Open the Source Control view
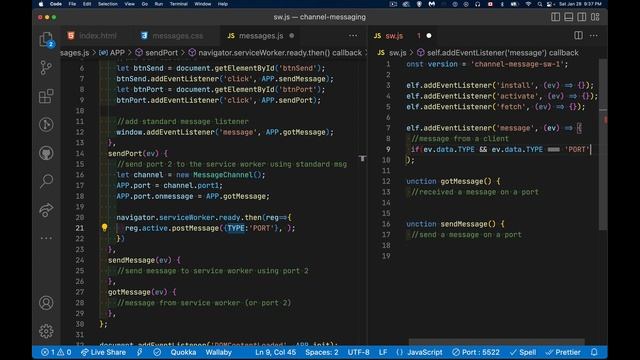 46,68
